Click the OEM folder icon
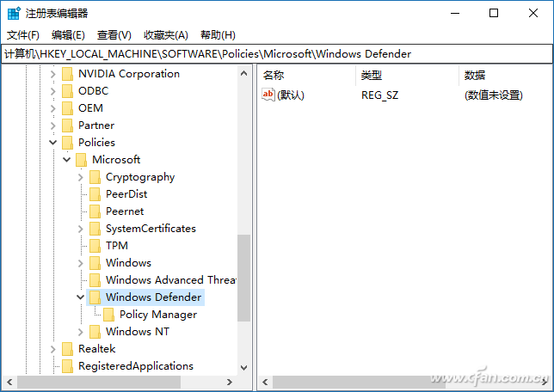The image size is (554, 392). click(67, 108)
